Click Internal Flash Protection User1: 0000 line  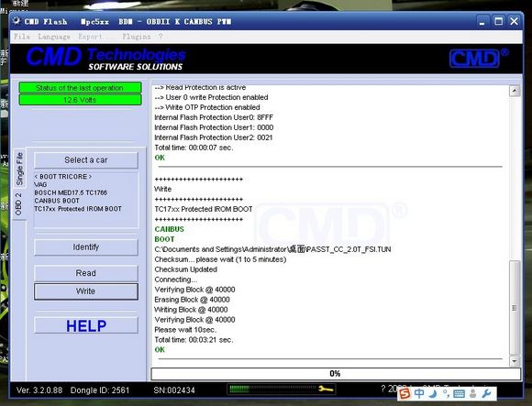click(x=214, y=127)
